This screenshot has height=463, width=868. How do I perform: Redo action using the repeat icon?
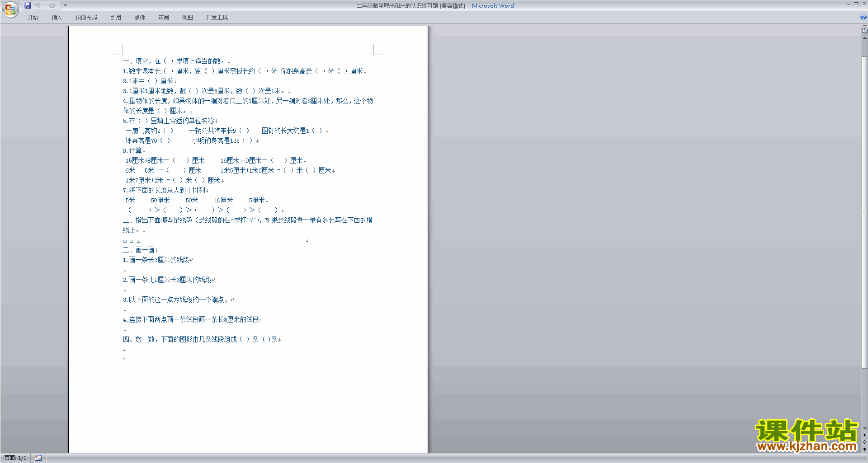(x=52, y=5)
